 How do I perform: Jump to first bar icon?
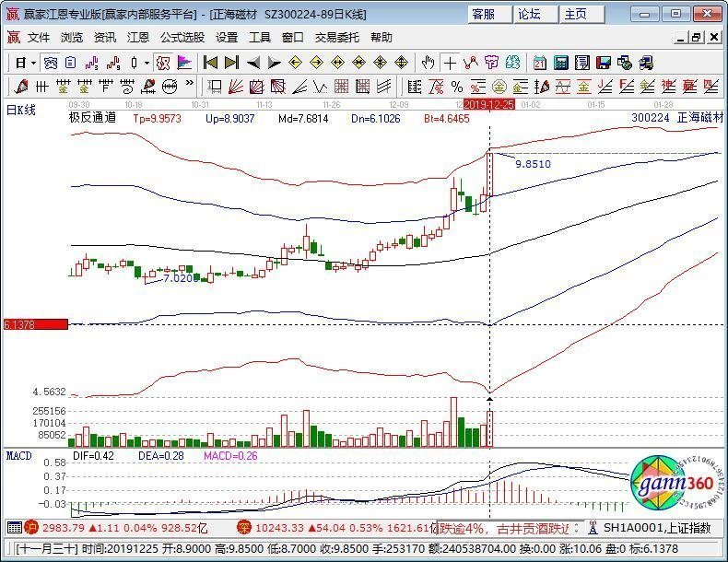pos(210,63)
